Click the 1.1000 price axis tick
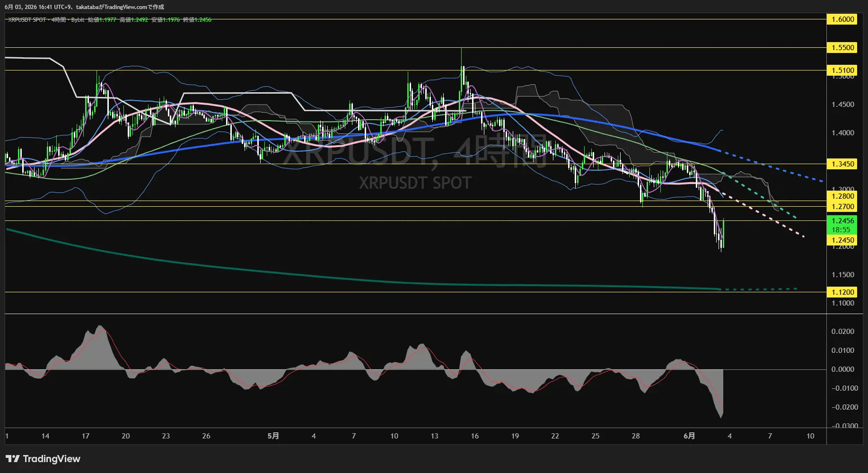Viewport: 868px width, 473px height. [842, 303]
